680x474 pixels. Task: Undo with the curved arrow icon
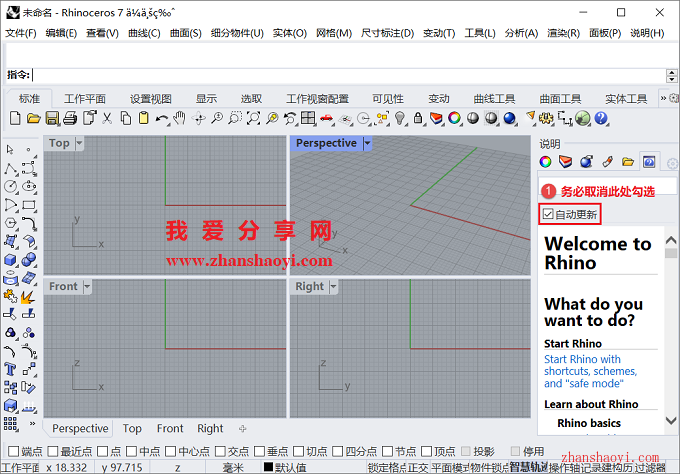pos(162,118)
